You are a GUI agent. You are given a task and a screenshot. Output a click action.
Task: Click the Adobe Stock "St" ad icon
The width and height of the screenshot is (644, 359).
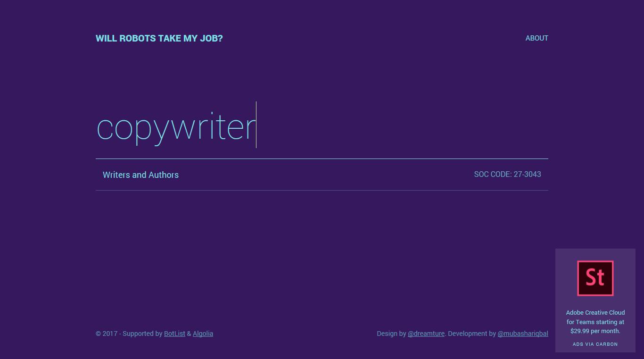tap(595, 278)
